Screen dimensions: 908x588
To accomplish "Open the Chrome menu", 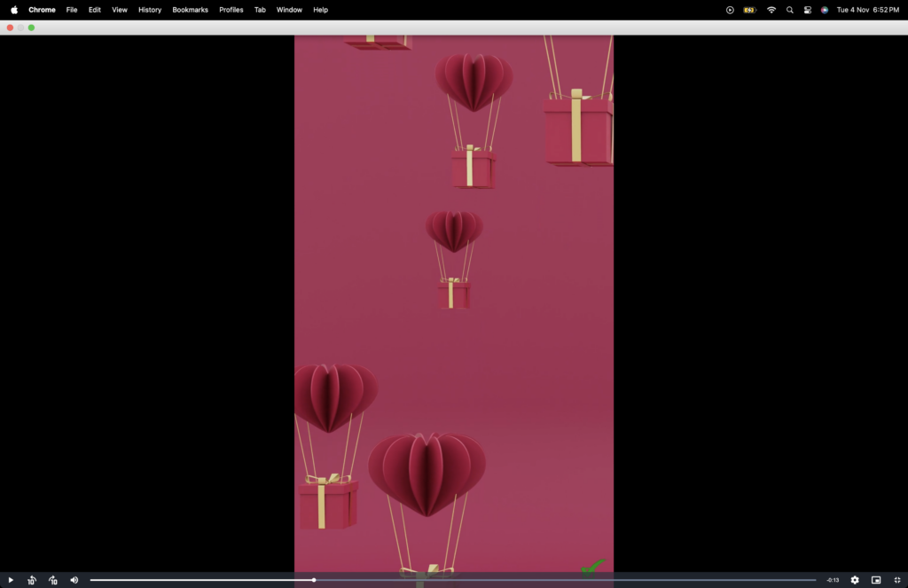I will (x=42, y=10).
